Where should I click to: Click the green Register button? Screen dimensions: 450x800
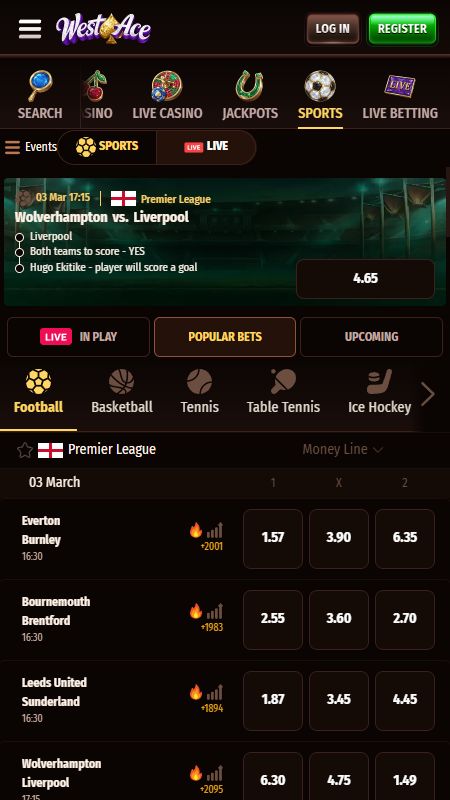(x=403, y=29)
